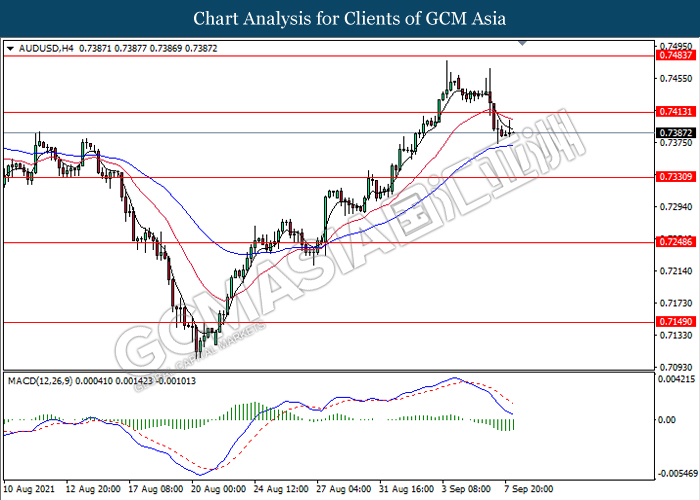Click the 20 Aug 00:00 time axis label
This screenshot has width=700, height=500.
coord(219,489)
